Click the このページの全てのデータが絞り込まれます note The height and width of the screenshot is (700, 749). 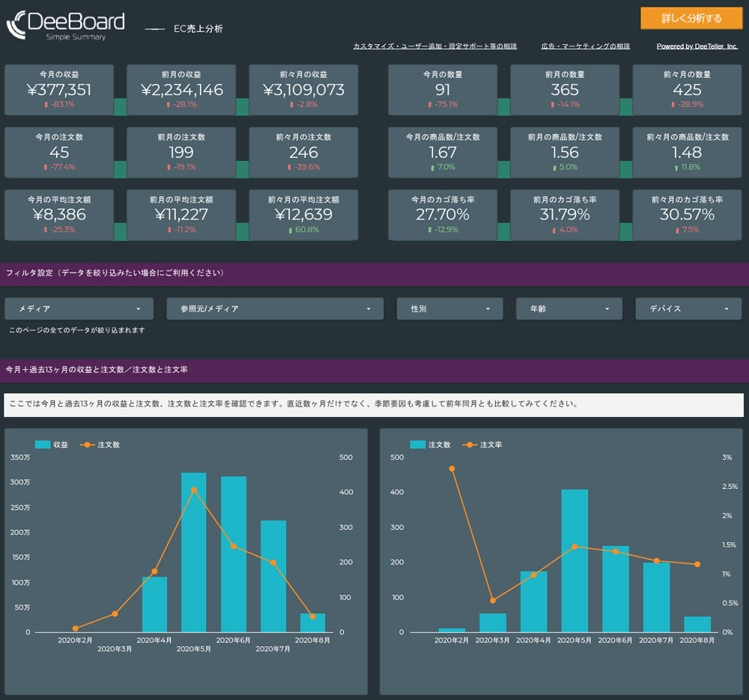[x=77, y=330]
